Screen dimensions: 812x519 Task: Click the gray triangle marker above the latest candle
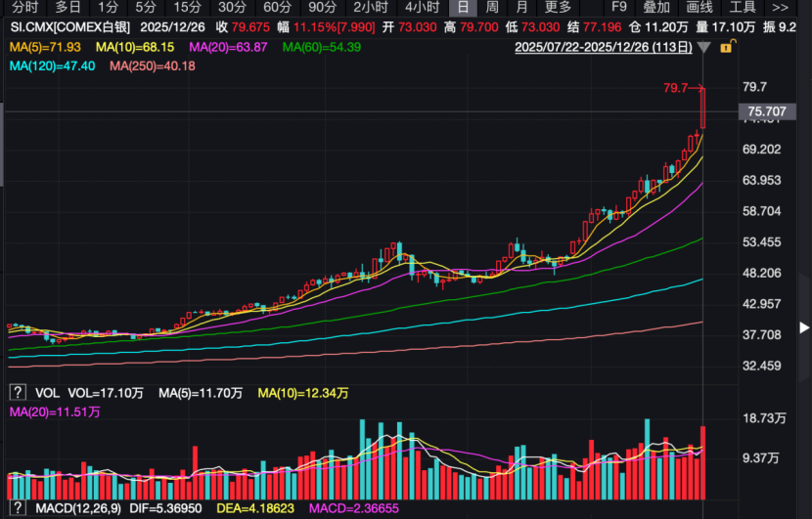coord(705,47)
